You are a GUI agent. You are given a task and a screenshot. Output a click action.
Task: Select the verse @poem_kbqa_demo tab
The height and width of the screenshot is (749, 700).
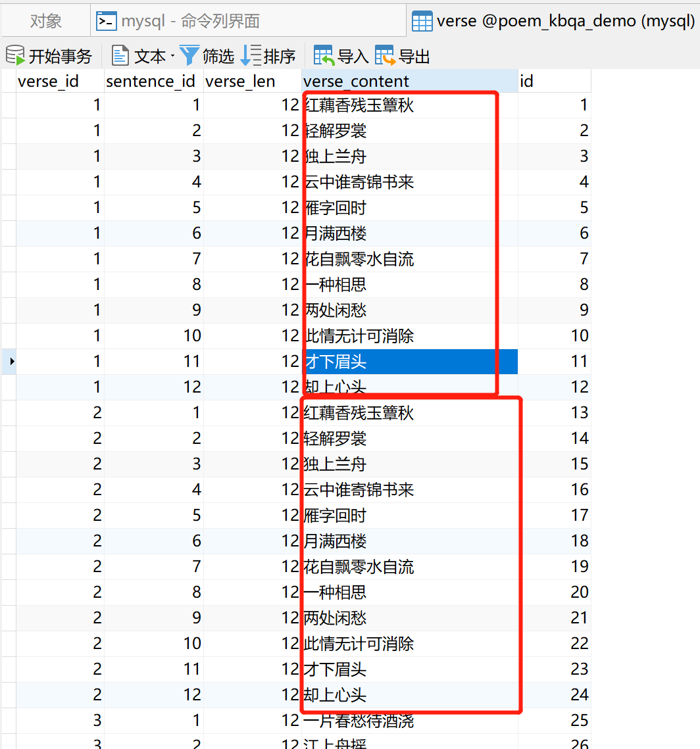click(x=556, y=20)
